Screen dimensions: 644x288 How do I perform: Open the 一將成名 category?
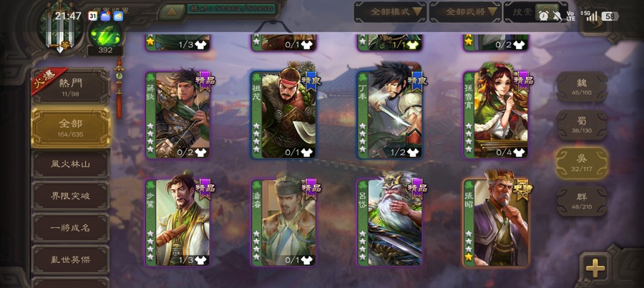(x=71, y=228)
